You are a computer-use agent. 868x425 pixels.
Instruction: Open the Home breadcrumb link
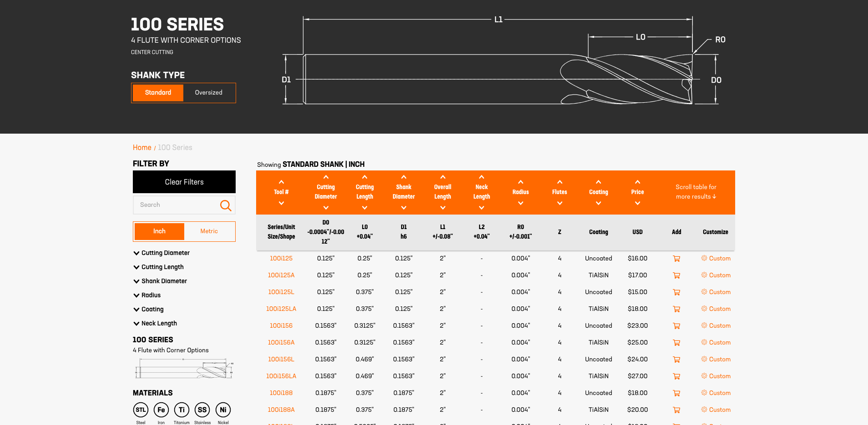click(x=142, y=148)
